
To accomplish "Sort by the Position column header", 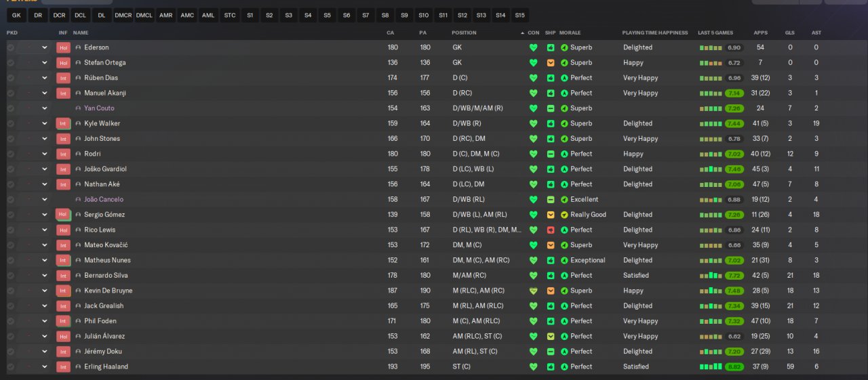I will [x=464, y=33].
